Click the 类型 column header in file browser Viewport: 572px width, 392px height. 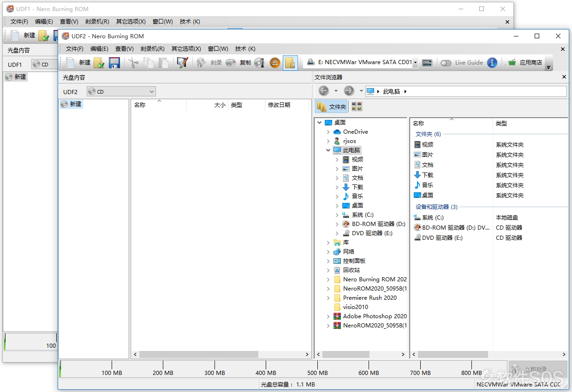coord(501,123)
